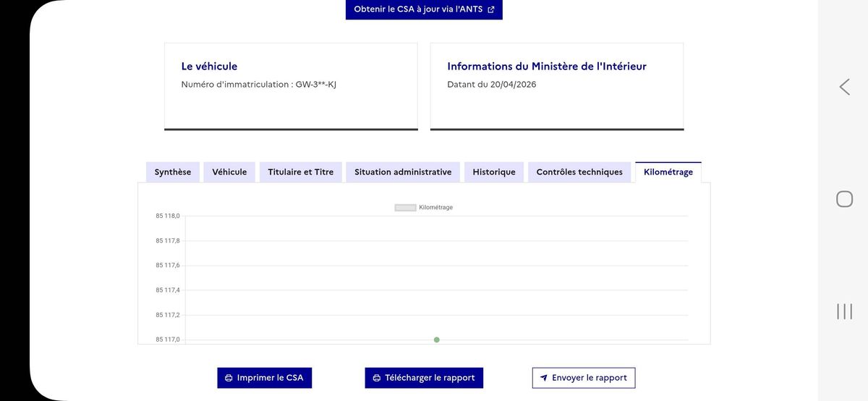The width and height of the screenshot is (868, 401).
Task: Click the Télécharger le rapport button
Action: [424, 378]
